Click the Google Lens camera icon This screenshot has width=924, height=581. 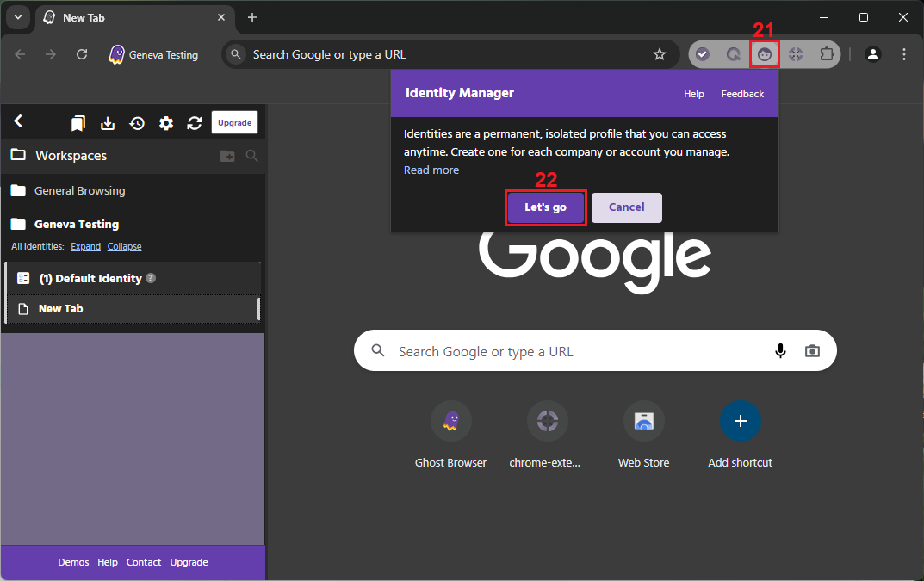tap(812, 350)
